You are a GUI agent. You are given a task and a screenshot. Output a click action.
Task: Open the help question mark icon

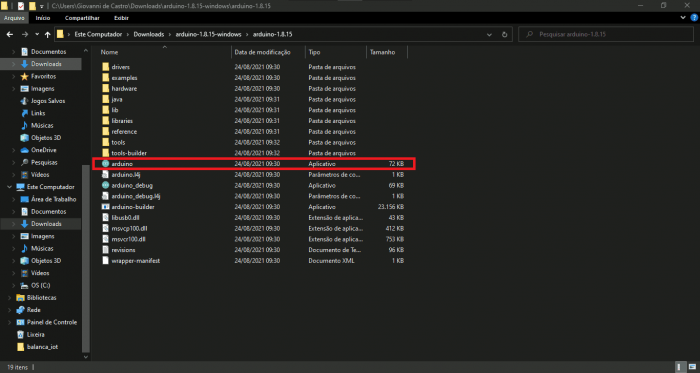[694, 18]
